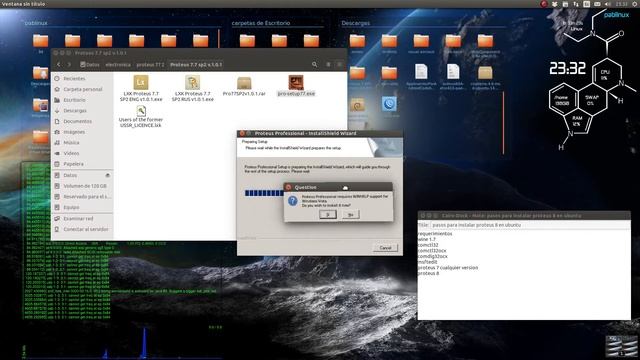Click into the note text area

point(524,275)
